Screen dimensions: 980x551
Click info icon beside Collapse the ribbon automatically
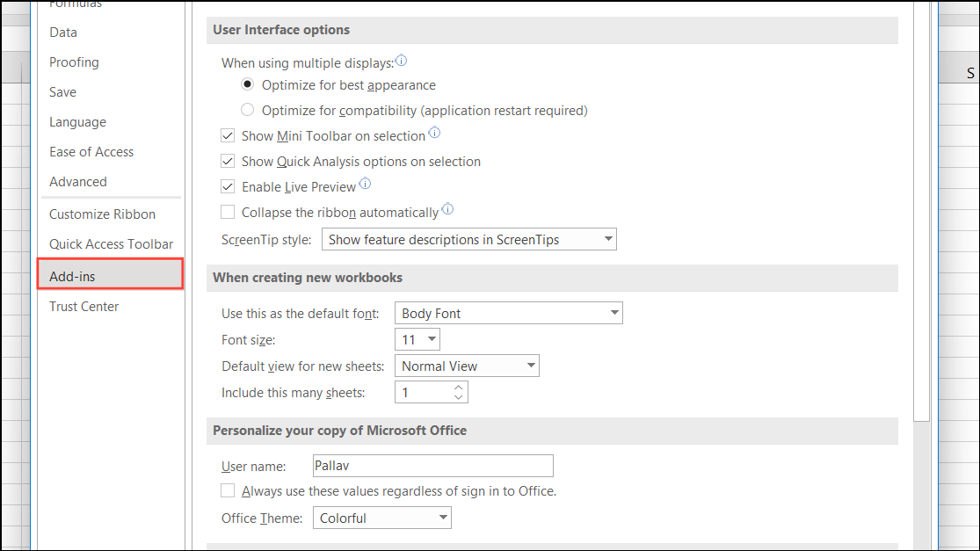(447, 210)
